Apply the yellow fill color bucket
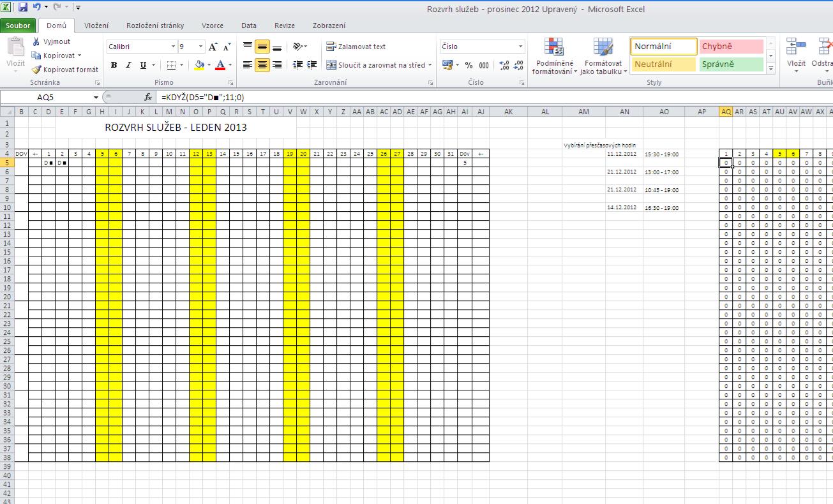Image resolution: width=833 pixels, height=504 pixels. pyautogui.click(x=199, y=65)
